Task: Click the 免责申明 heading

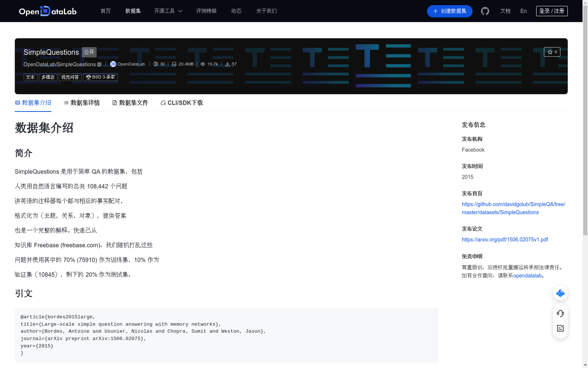Action: pyautogui.click(x=472, y=256)
